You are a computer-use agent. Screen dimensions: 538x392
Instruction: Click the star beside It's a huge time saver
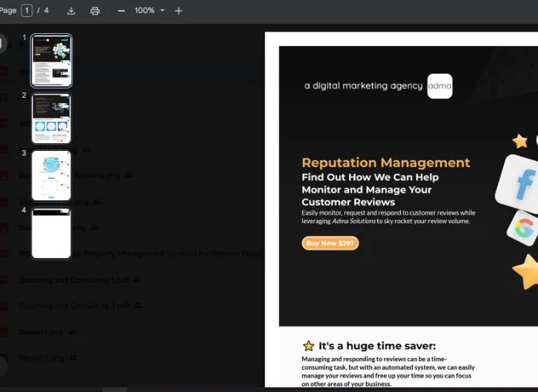[x=308, y=346]
